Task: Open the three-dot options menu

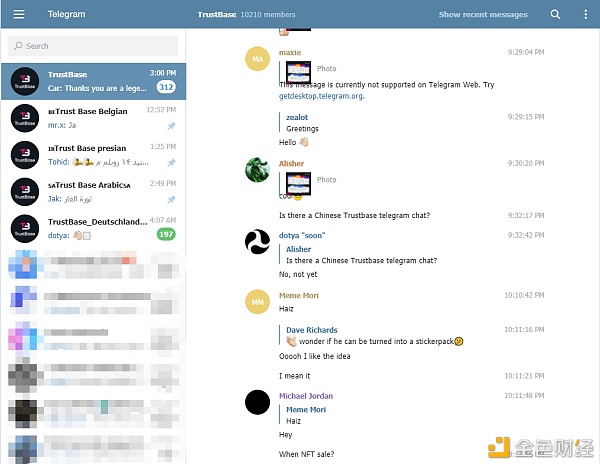Action: point(585,15)
